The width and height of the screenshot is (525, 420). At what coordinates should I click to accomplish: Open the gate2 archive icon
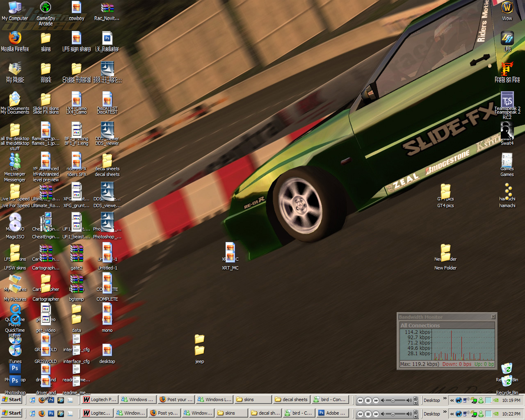(x=76, y=257)
